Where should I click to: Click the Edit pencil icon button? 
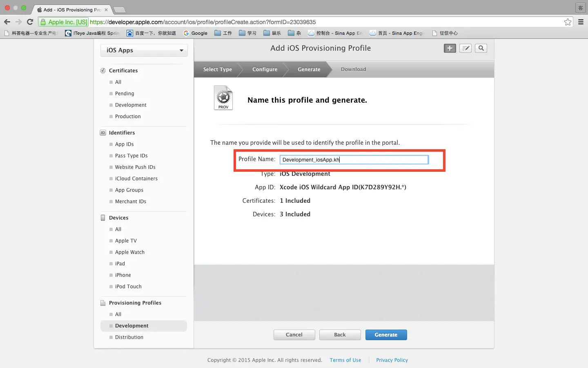[x=465, y=48]
